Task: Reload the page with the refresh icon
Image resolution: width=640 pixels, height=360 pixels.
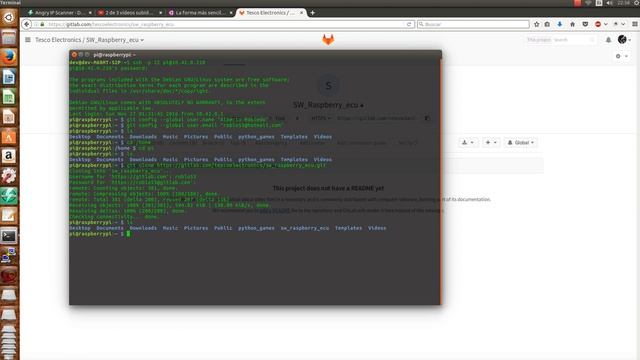Action: coord(409,24)
